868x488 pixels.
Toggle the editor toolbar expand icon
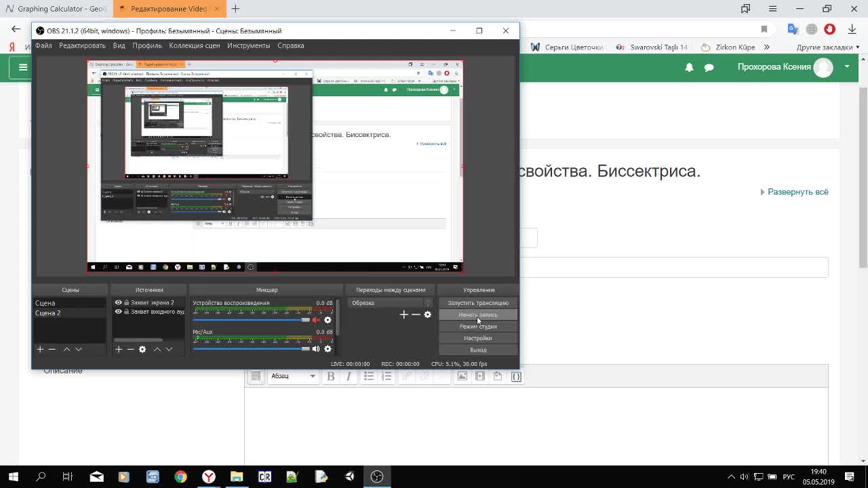click(256, 376)
